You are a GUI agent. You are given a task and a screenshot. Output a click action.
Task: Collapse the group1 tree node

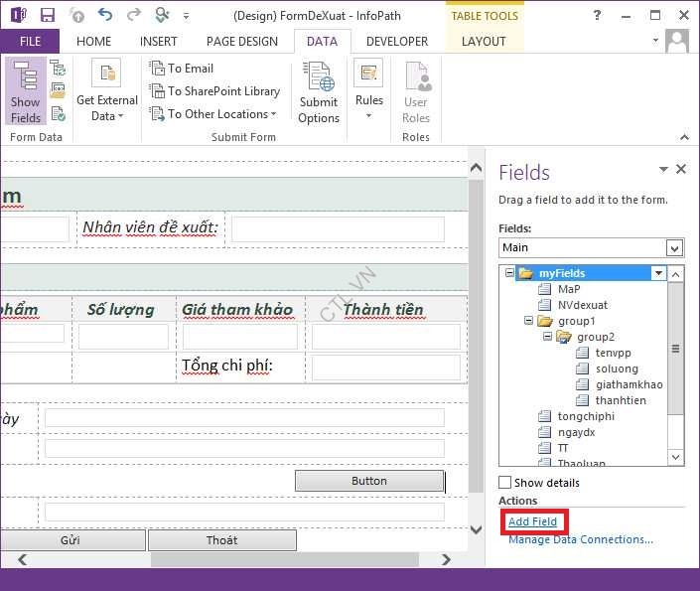(527, 321)
